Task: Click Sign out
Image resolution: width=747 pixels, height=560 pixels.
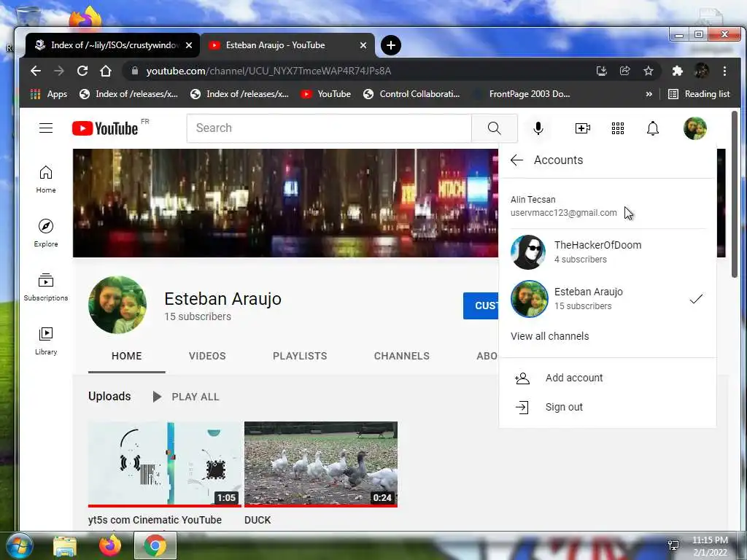Action: (608, 407)
